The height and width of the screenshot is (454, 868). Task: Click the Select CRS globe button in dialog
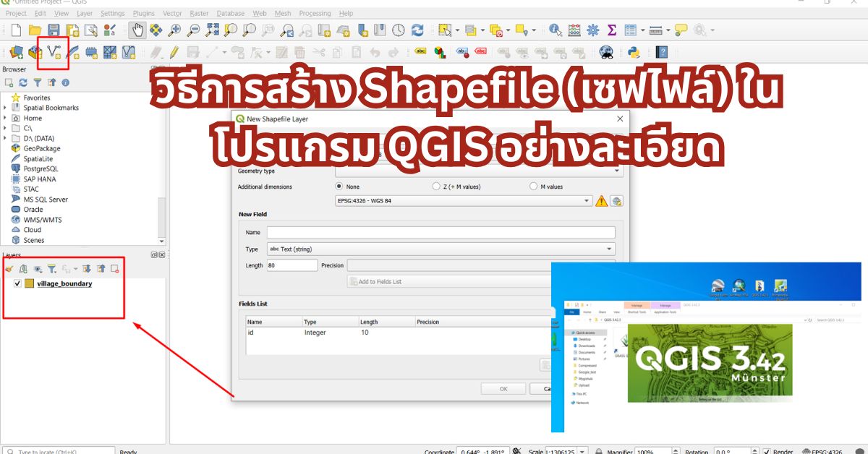617,202
